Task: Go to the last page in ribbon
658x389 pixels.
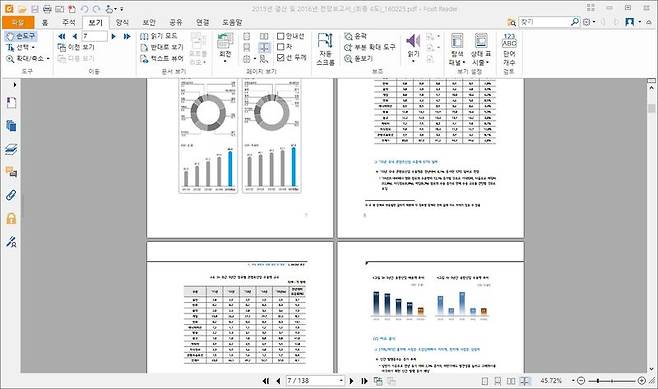Action: [x=127, y=37]
